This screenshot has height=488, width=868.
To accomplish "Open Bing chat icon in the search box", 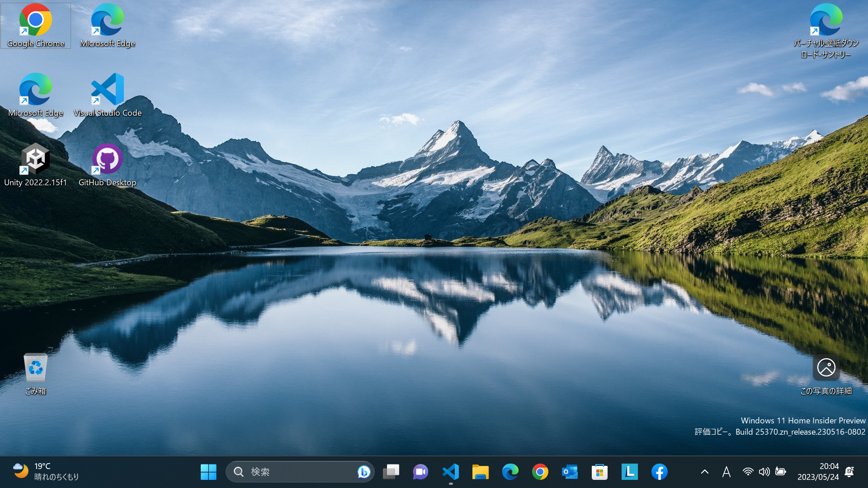I will click(x=363, y=472).
